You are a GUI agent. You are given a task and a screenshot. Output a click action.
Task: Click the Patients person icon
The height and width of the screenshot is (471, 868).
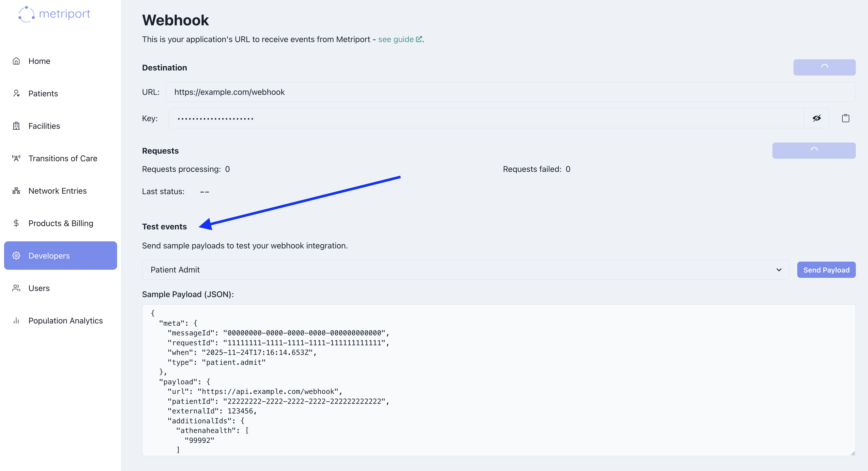16,93
